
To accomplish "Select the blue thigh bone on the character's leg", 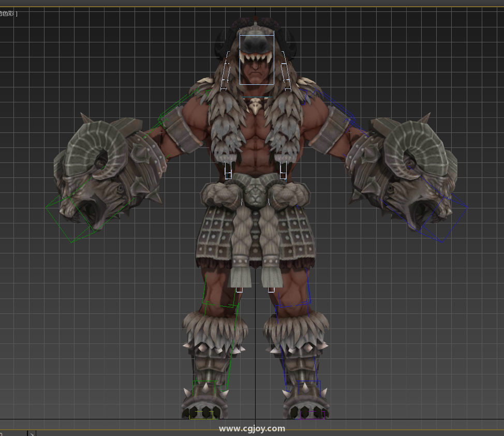I will pos(293,288).
